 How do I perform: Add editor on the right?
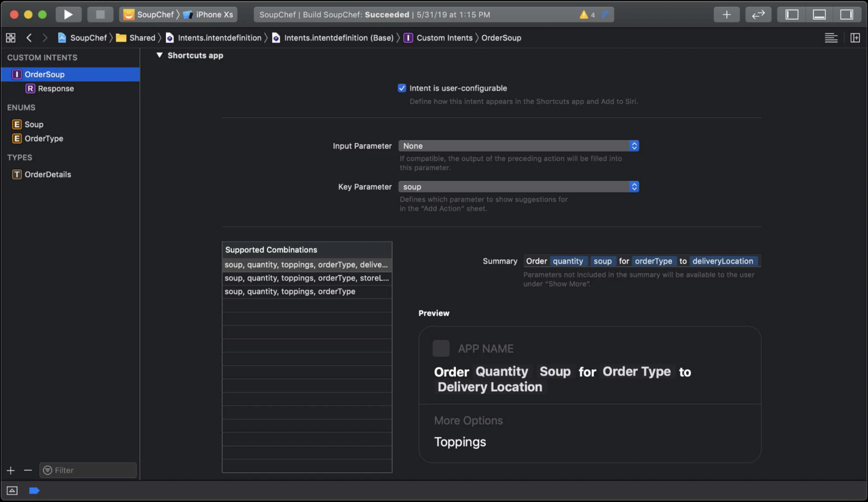855,38
